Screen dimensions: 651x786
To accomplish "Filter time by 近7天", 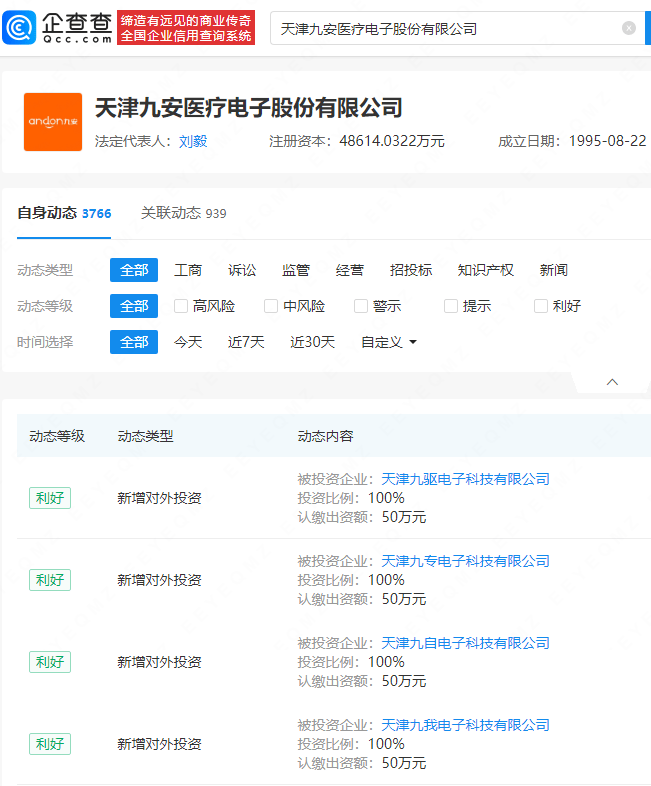I will point(246,342).
